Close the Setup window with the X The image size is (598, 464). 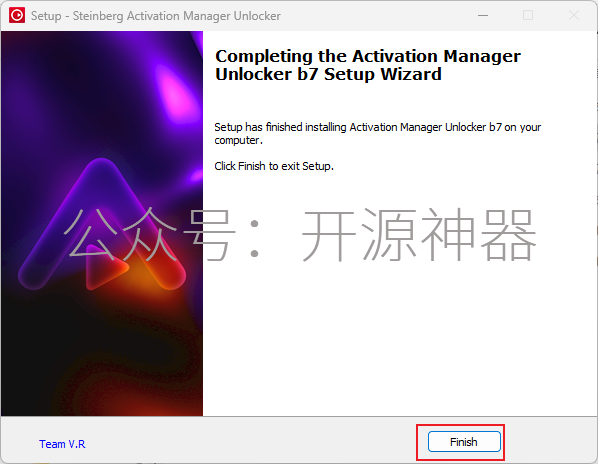click(574, 16)
